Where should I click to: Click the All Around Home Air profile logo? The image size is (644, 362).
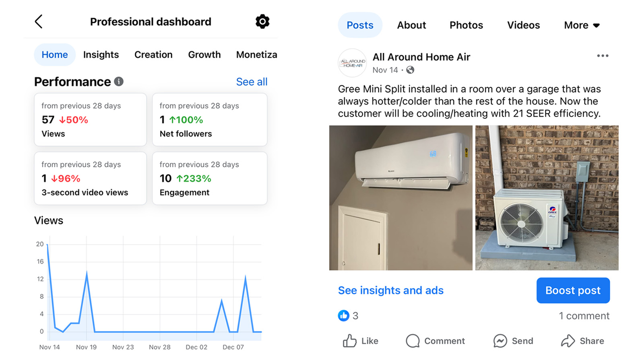click(352, 63)
